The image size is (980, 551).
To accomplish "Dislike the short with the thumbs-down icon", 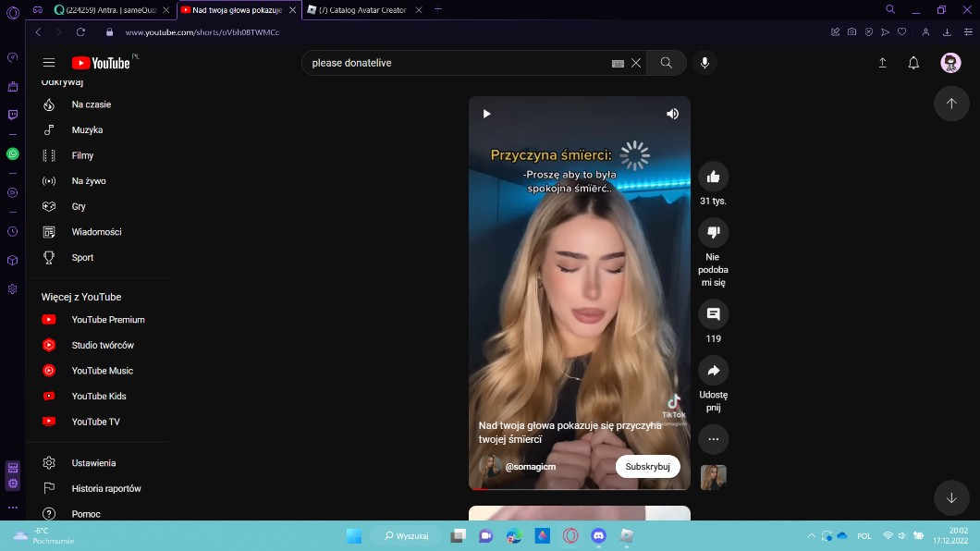I will 713,232.
